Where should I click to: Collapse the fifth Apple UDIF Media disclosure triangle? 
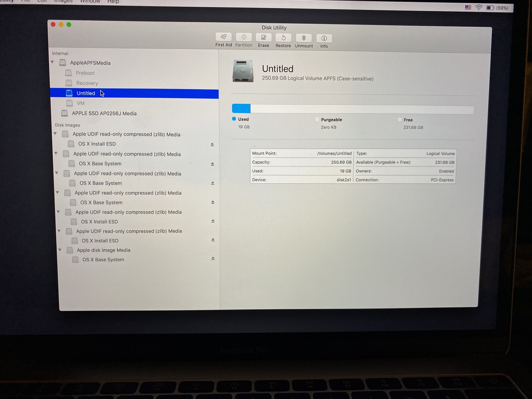click(x=58, y=211)
